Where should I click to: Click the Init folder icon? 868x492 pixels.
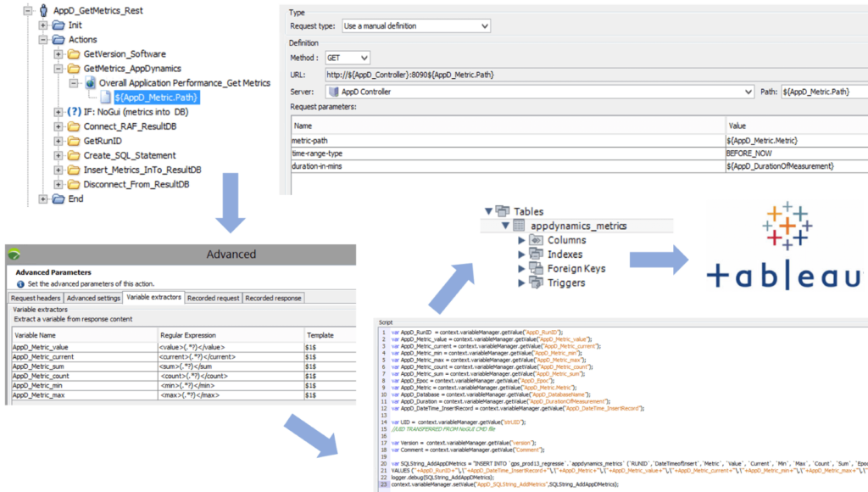pyautogui.click(x=58, y=25)
